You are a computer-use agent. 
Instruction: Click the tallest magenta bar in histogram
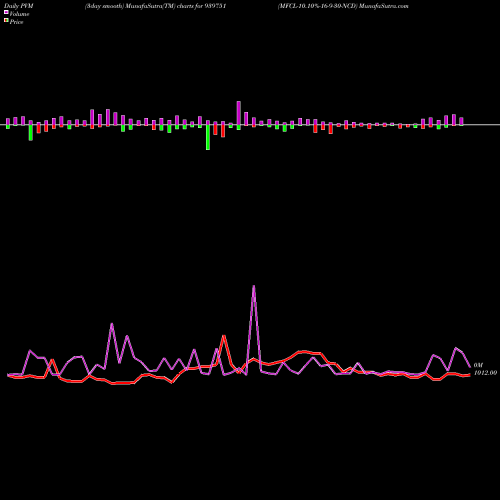239,113
